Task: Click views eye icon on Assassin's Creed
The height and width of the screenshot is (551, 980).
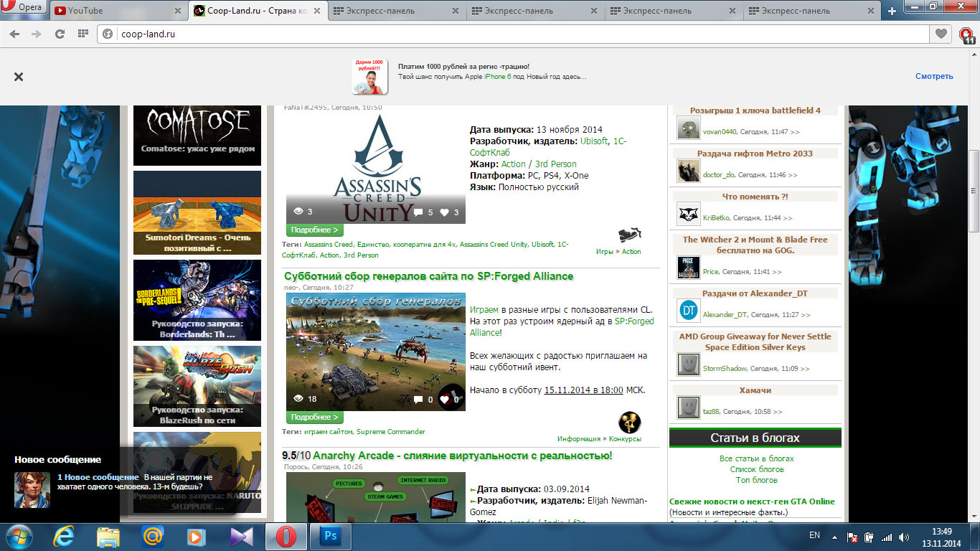Action: (298, 212)
